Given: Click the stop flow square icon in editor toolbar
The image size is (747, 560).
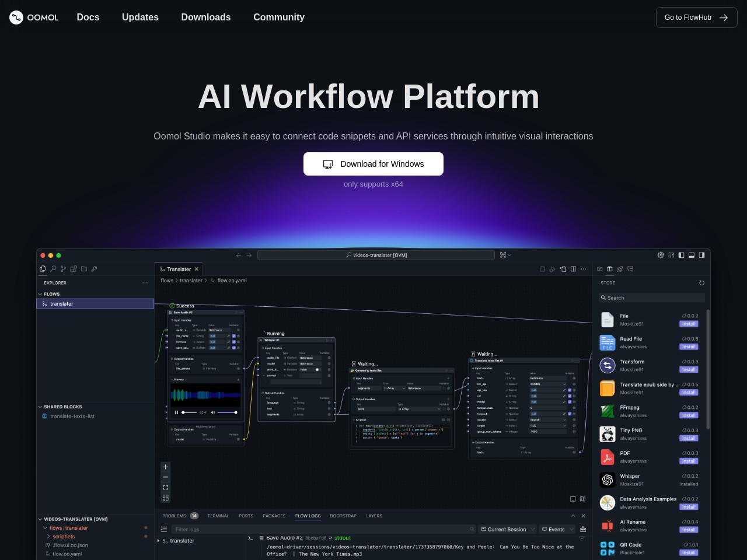Looking at the screenshot, I should pos(542,269).
